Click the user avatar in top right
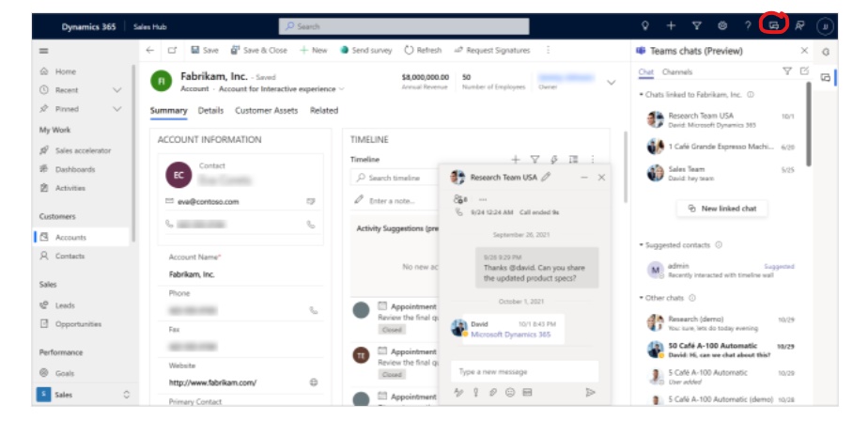 825,26
